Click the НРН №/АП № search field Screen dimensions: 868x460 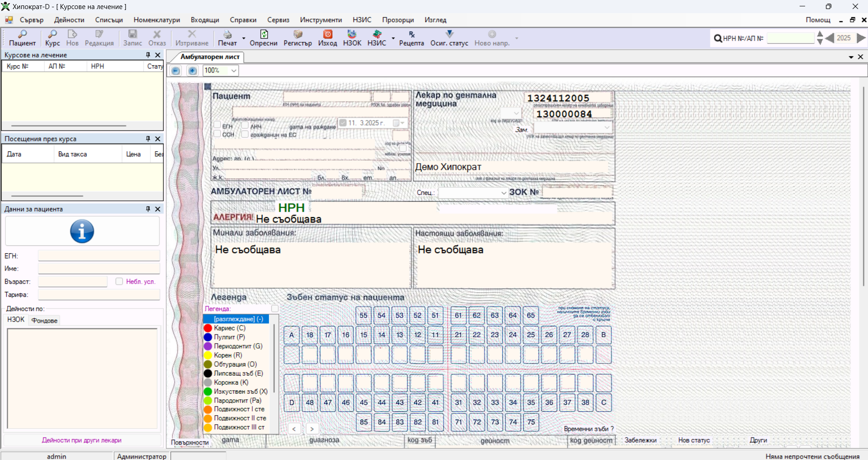pos(791,38)
